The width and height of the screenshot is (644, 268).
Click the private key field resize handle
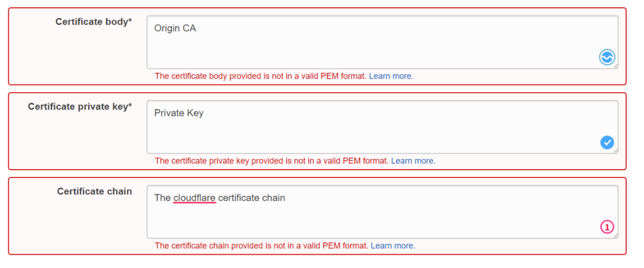click(615, 151)
